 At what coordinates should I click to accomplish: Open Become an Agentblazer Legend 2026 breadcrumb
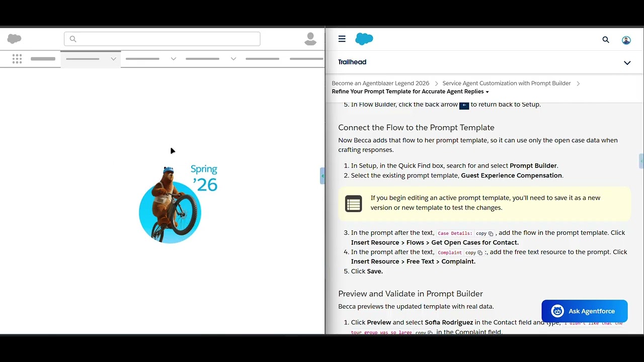(380, 83)
